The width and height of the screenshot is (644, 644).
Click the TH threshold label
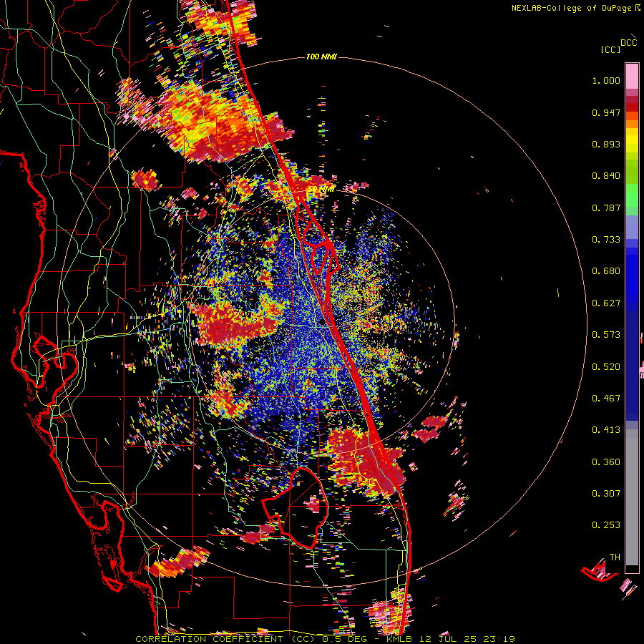tap(615, 557)
